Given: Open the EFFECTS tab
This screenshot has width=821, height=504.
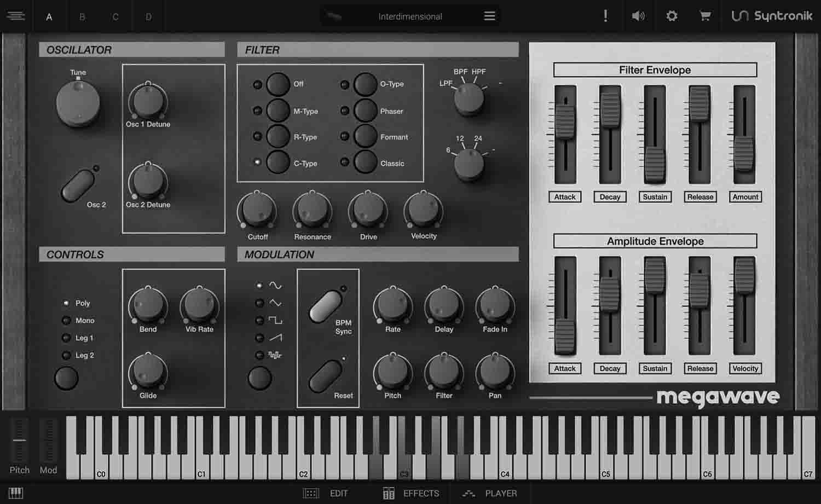Looking at the screenshot, I should [x=411, y=493].
